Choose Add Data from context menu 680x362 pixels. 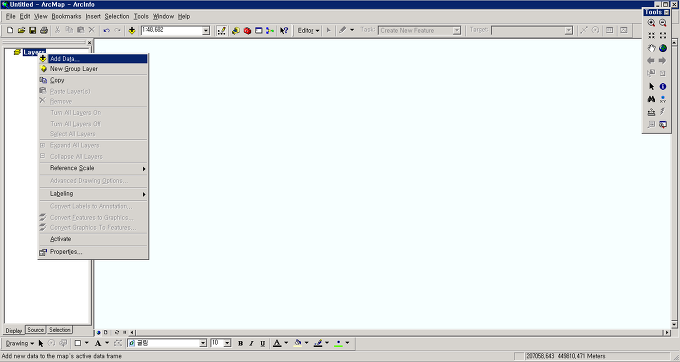pyautogui.click(x=93, y=59)
